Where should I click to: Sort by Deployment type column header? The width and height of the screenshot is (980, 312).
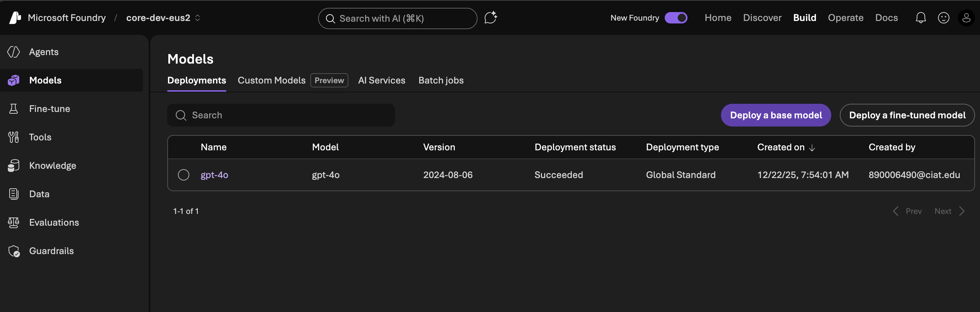683,147
